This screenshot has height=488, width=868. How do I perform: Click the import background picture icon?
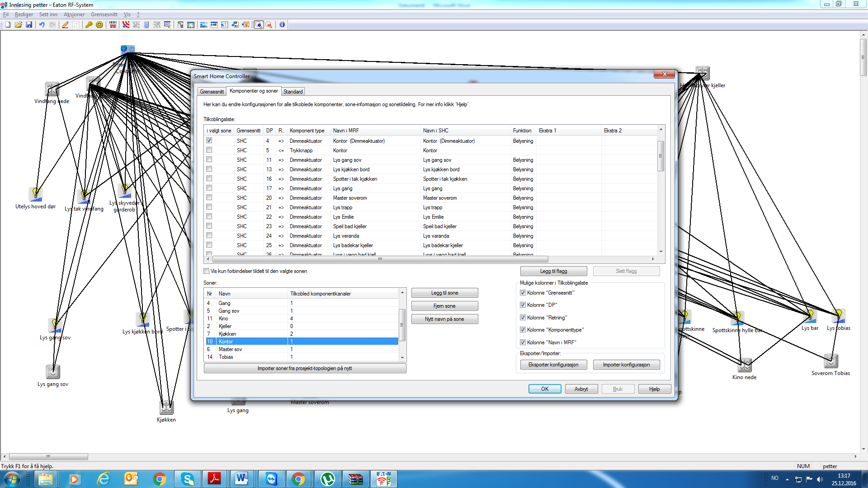point(204,25)
